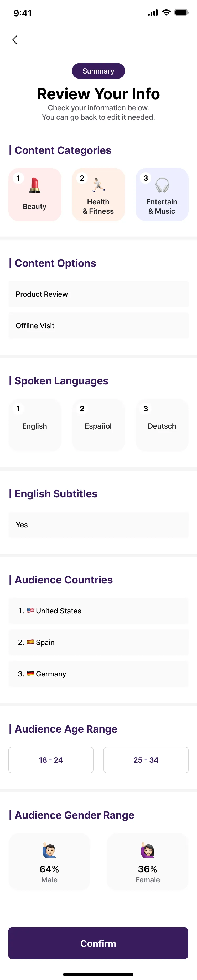This screenshot has width=197, height=980.
Task: Tap the back arrow icon
Action: click(x=15, y=40)
